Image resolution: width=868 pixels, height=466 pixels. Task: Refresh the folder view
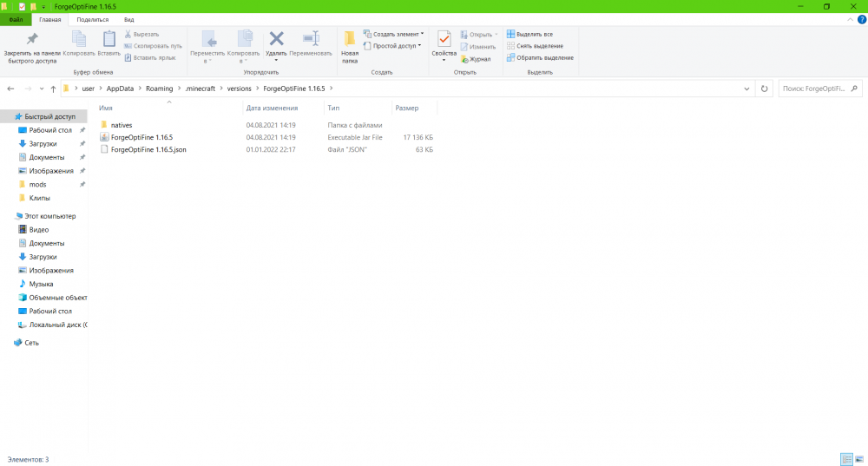764,89
